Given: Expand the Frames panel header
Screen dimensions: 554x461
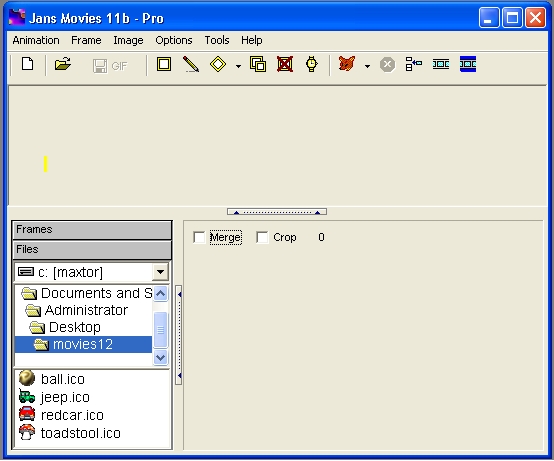Looking at the screenshot, I should click(x=92, y=230).
